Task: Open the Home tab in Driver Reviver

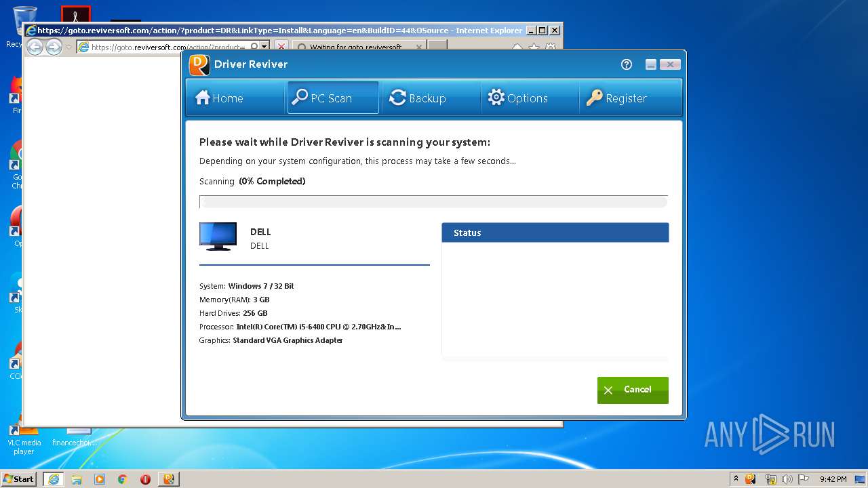Action: (235, 98)
